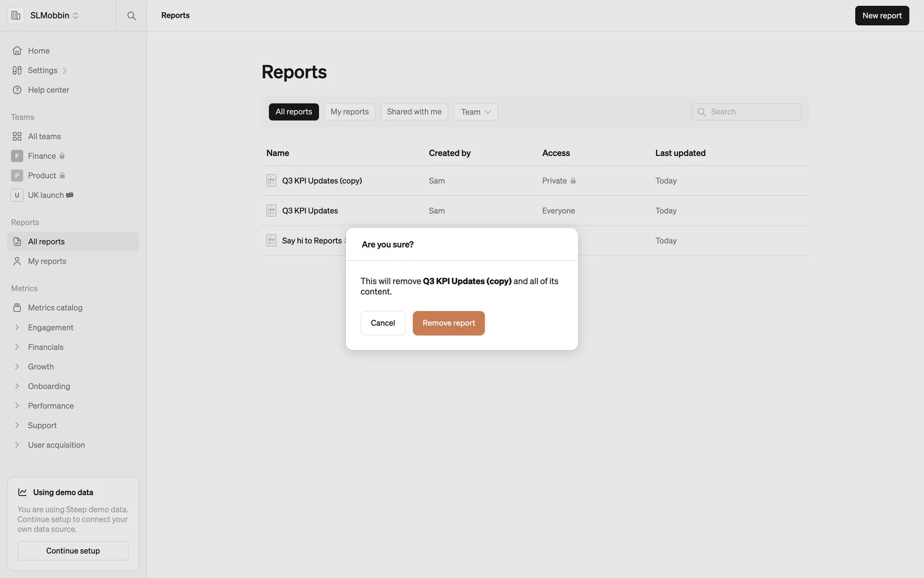This screenshot has height=578, width=924.
Task: Click the search magnifier icon in top bar
Action: click(131, 16)
